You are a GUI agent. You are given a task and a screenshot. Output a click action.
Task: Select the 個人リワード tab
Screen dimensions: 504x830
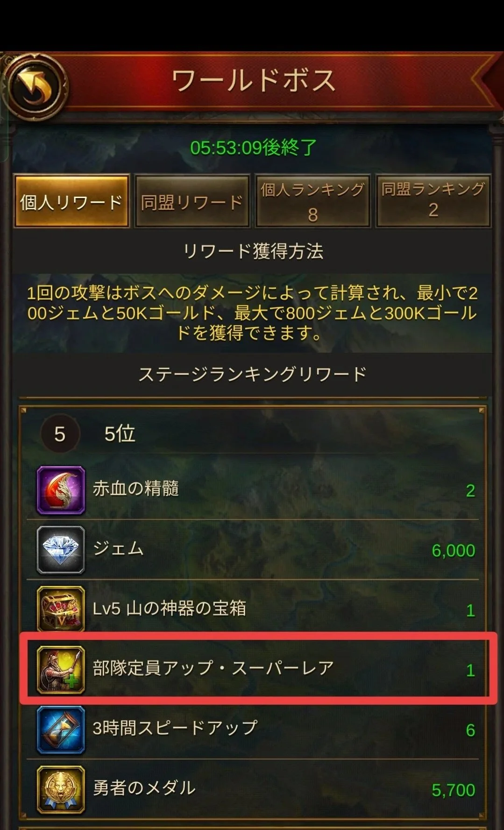coord(71,201)
